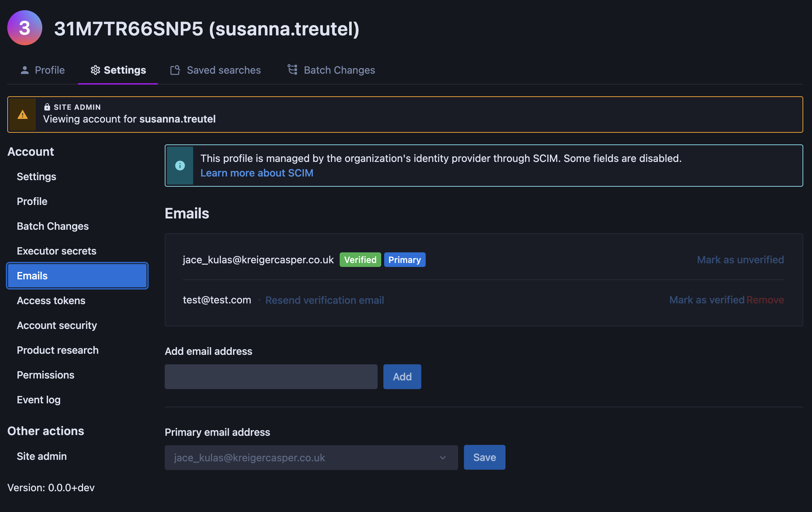812x512 pixels.
Task: Open Access tokens in sidebar
Action: point(51,300)
